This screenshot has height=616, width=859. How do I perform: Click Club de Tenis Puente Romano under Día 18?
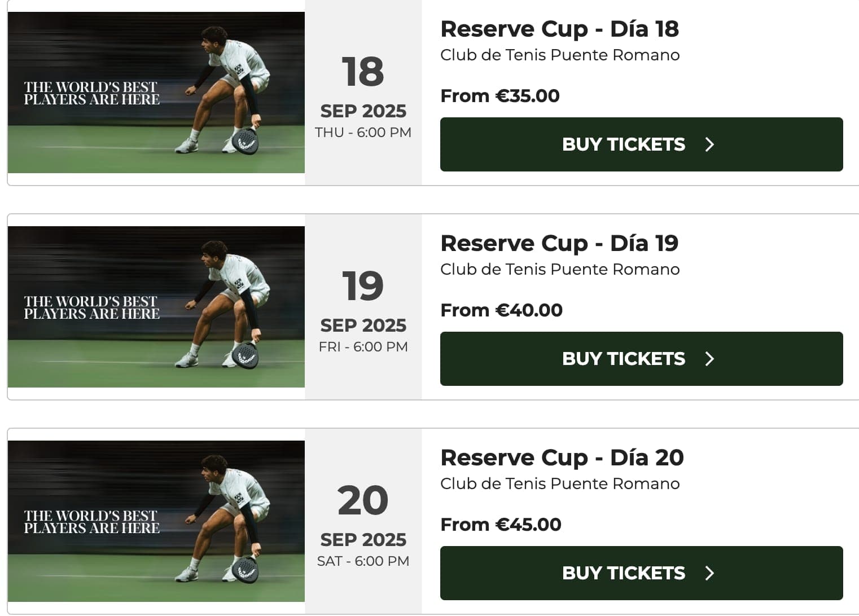click(x=560, y=55)
